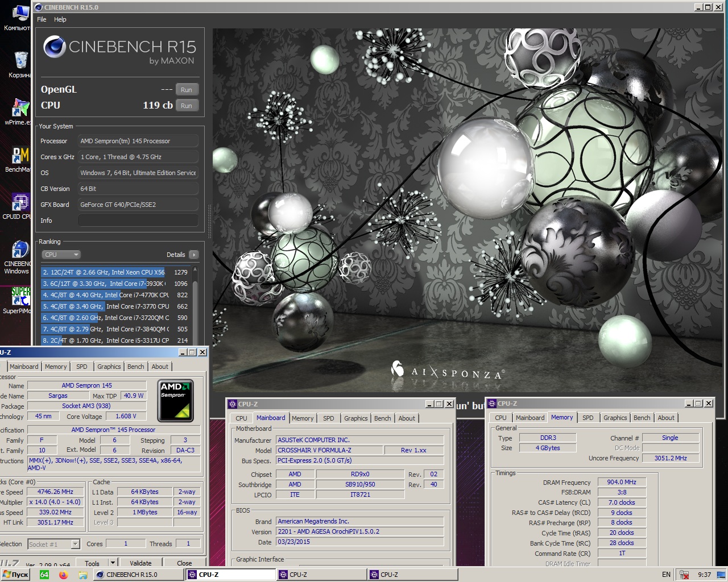Switch to CINEBENCH R15.0 taskbar item
728x582 pixels.
[138, 575]
